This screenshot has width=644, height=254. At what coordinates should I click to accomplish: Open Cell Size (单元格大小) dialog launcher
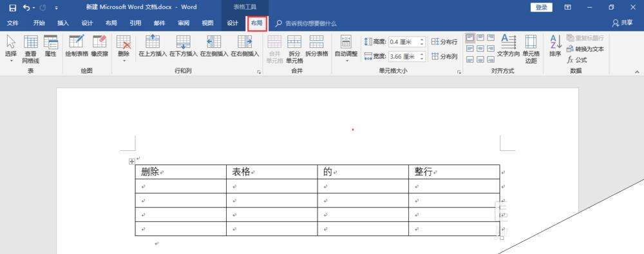[459, 72]
